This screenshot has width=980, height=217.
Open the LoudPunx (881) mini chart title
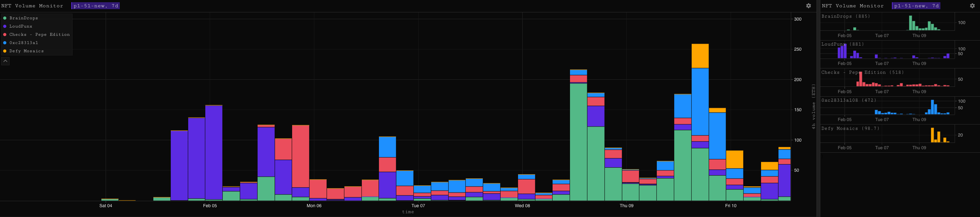coord(843,44)
